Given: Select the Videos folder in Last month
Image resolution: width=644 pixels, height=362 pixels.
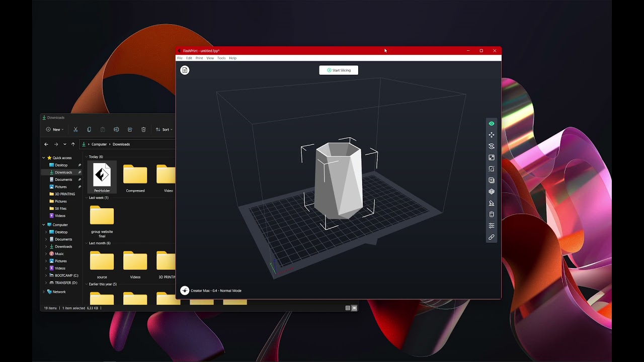Looking at the screenshot, I should coord(135,264).
